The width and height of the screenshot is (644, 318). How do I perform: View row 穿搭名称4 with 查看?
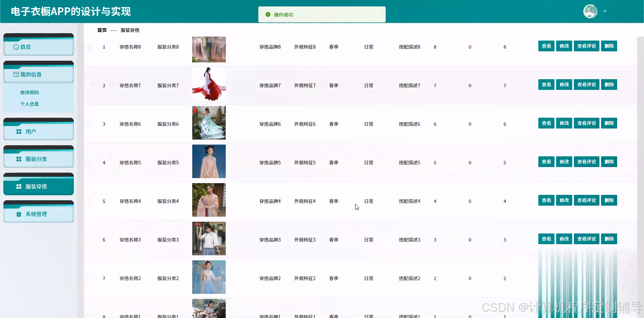coord(546,200)
